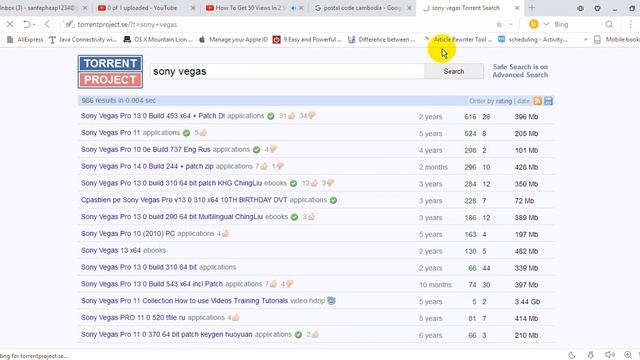Open 'Sony Vegas 13 x64' ebooks result
Screen dimensions: 640x360
coord(111,251)
